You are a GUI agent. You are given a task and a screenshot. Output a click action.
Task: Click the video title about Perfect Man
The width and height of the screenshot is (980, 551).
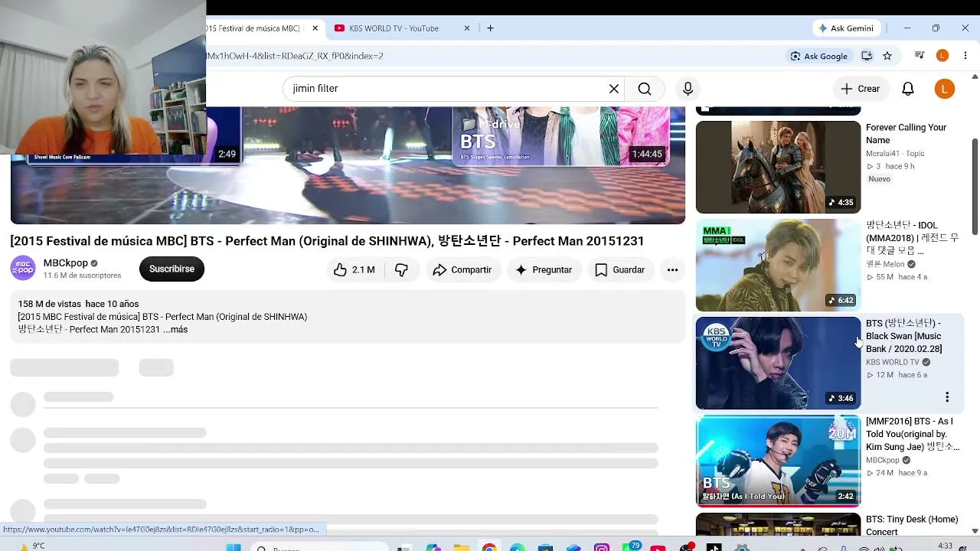click(x=327, y=241)
